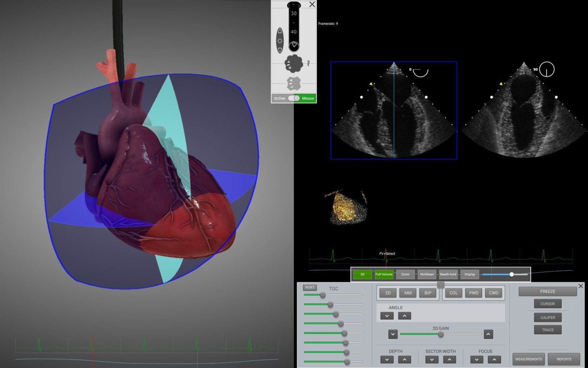Turn the R/A probe flexion knob
This screenshot has width=588, height=368.
pos(293,64)
